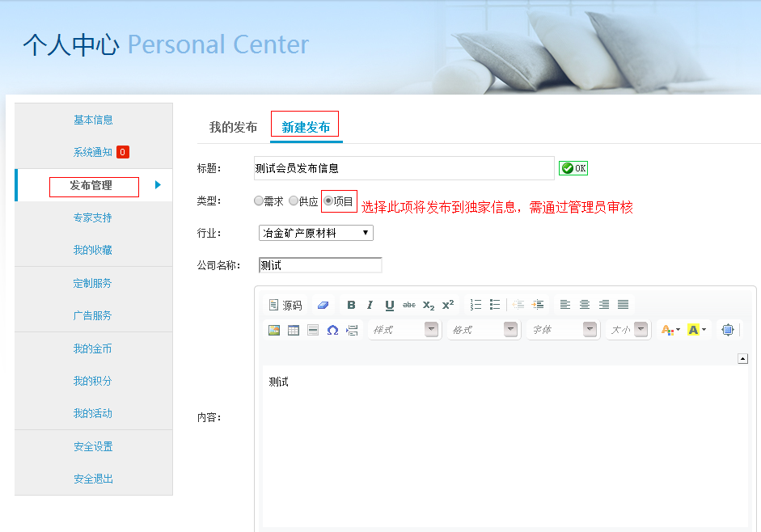Open 系统通知 in the sidebar
Viewport: 761px width, 532px height.
point(93,152)
